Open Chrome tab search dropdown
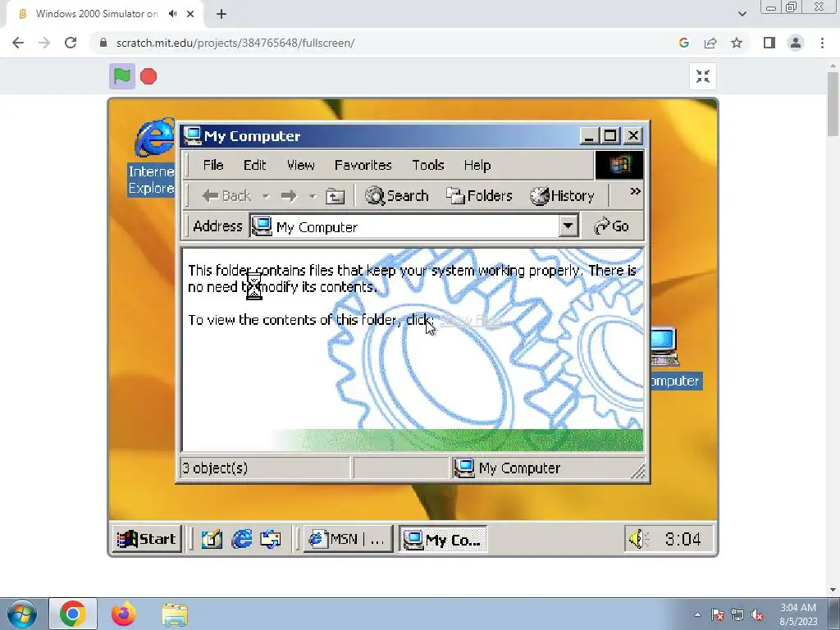Screen dimensions: 840x630 click(742, 14)
